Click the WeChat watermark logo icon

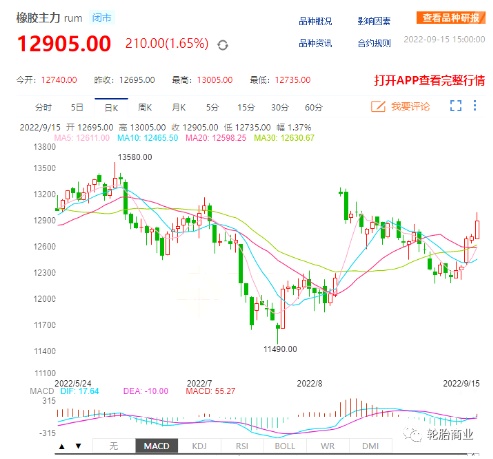[x=412, y=434]
